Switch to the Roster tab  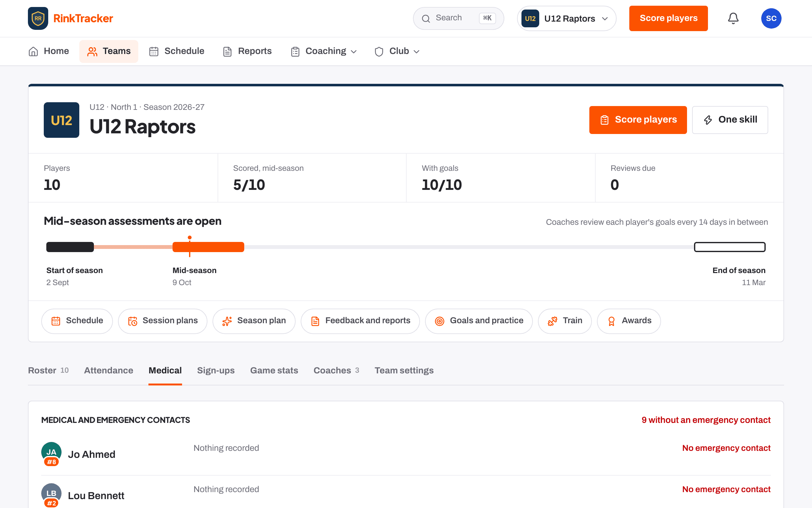coord(48,370)
